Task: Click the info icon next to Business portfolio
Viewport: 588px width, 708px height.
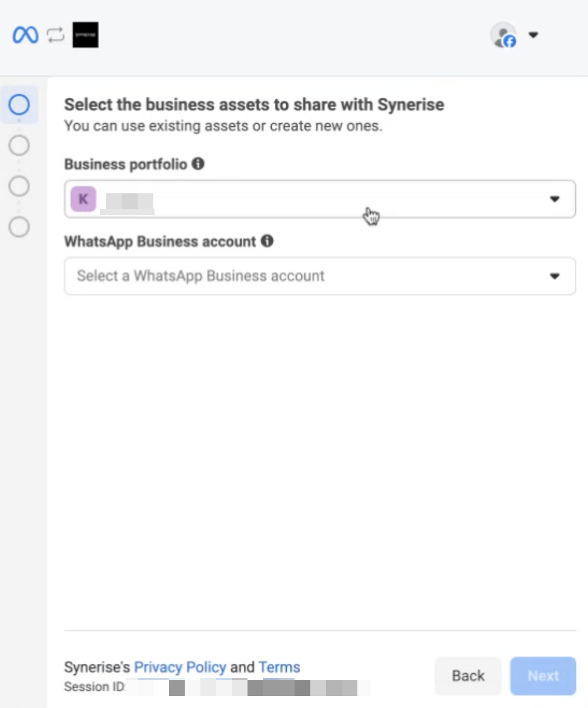Action: tap(199, 163)
